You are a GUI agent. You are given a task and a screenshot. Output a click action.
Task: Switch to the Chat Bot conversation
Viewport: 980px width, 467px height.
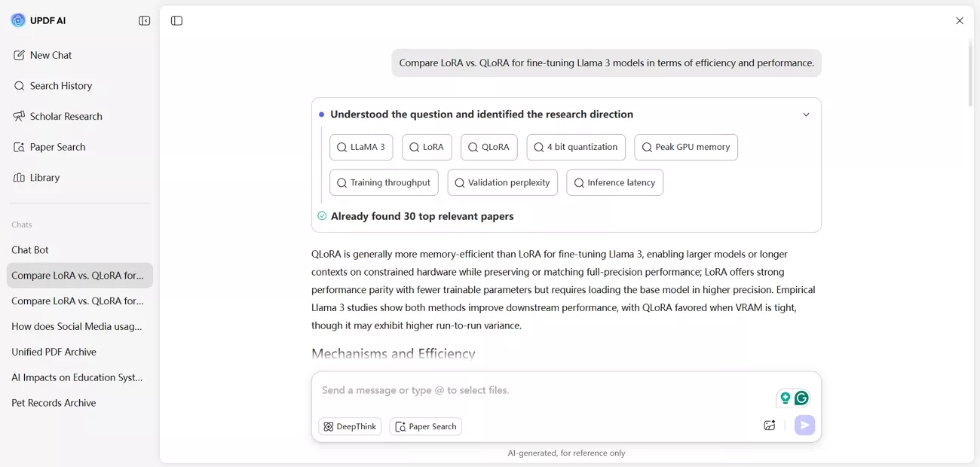[x=30, y=249]
